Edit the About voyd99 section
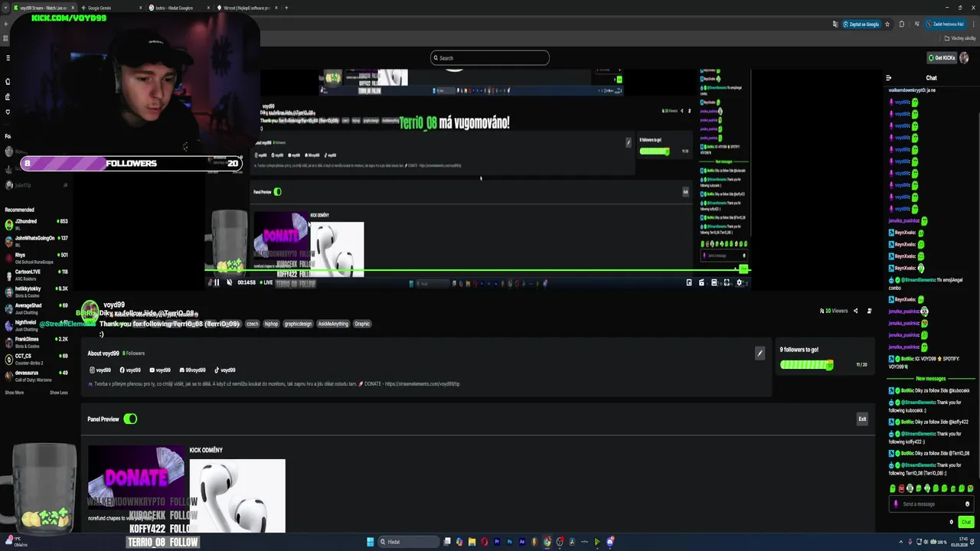This screenshot has width=980, height=551. (759, 353)
